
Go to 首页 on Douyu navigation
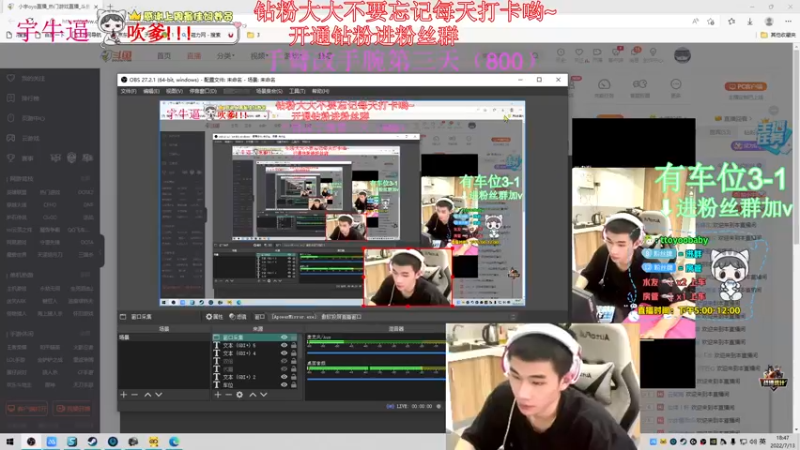pyautogui.click(x=164, y=56)
